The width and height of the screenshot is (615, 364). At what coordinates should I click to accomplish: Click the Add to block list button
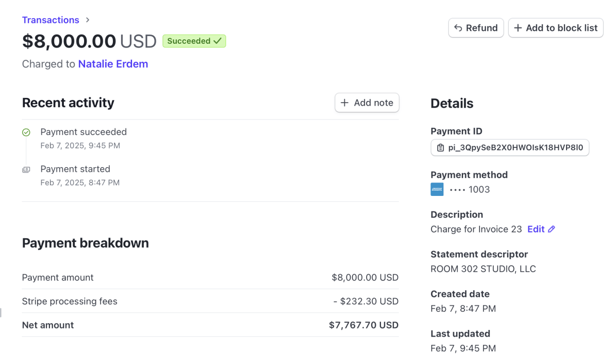point(555,27)
